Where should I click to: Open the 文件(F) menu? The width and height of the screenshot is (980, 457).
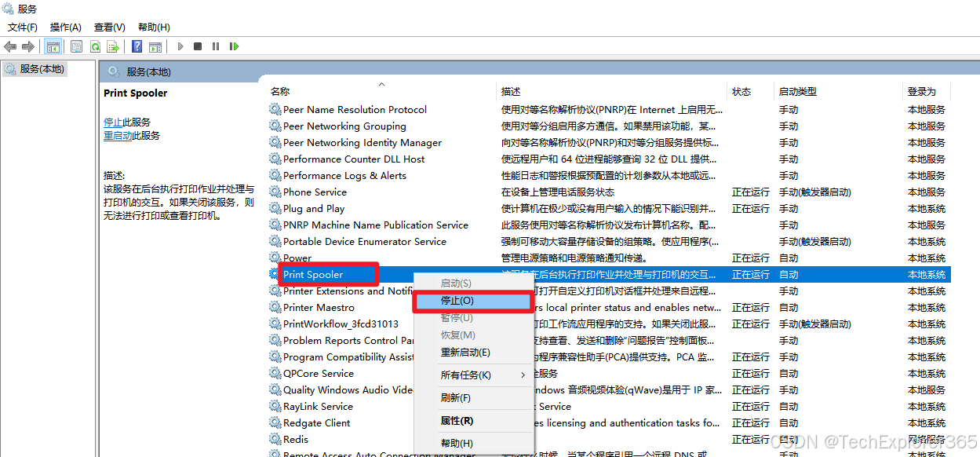click(23, 27)
